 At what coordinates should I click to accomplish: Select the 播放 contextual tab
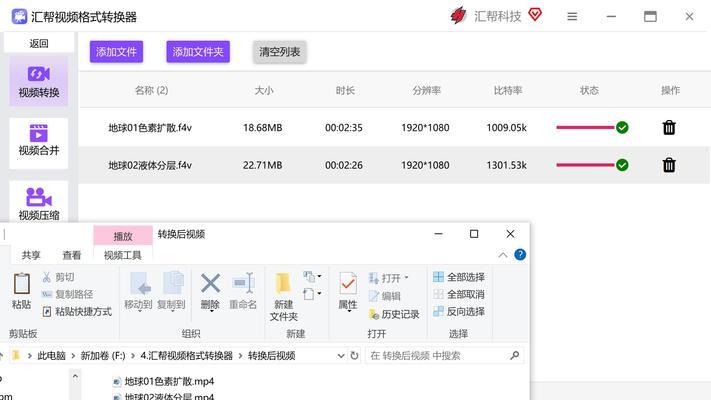[122, 236]
